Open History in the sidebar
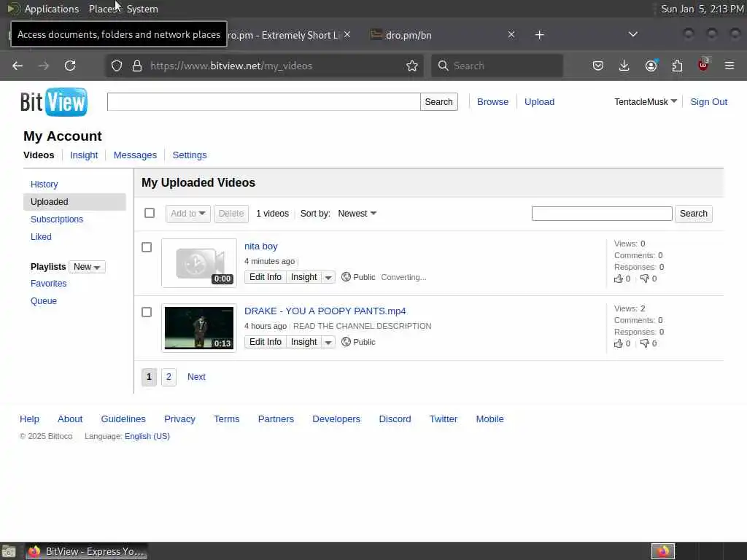The height and width of the screenshot is (560, 747). 44,184
